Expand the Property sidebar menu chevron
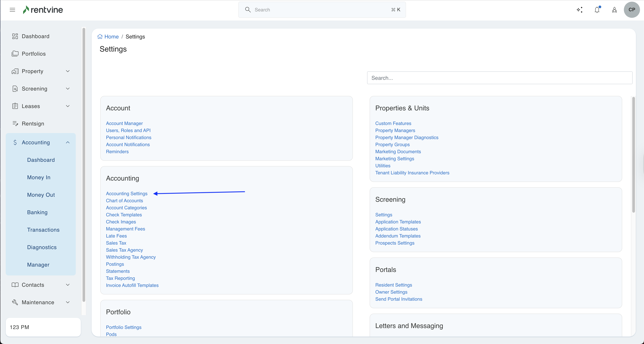The width and height of the screenshot is (644, 344). pos(68,71)
